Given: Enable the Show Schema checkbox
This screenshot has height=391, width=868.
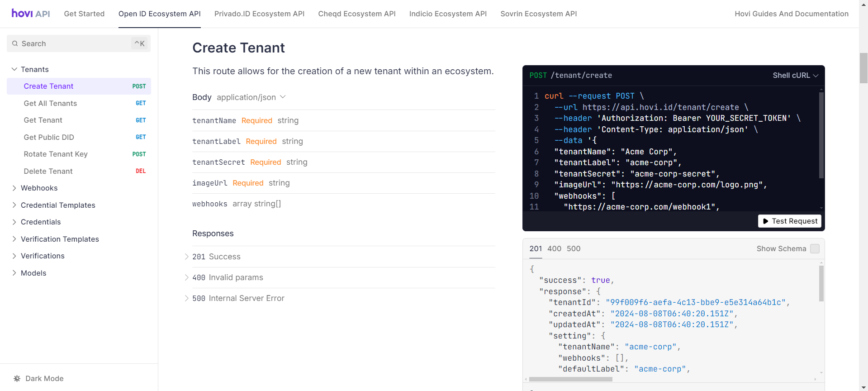Looking at the screenshot, I should (x=815, y=249).
